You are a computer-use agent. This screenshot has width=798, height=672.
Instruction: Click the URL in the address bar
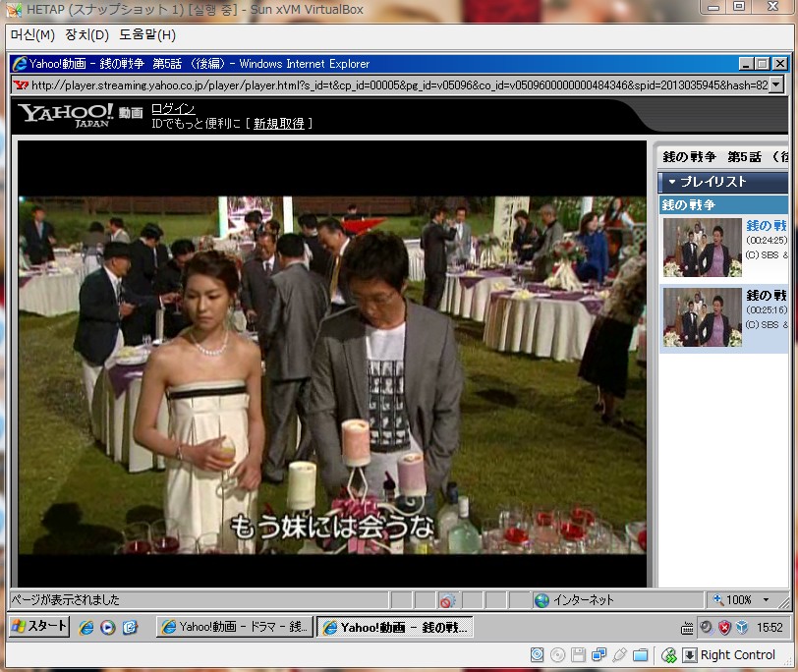tap(400, 84)
